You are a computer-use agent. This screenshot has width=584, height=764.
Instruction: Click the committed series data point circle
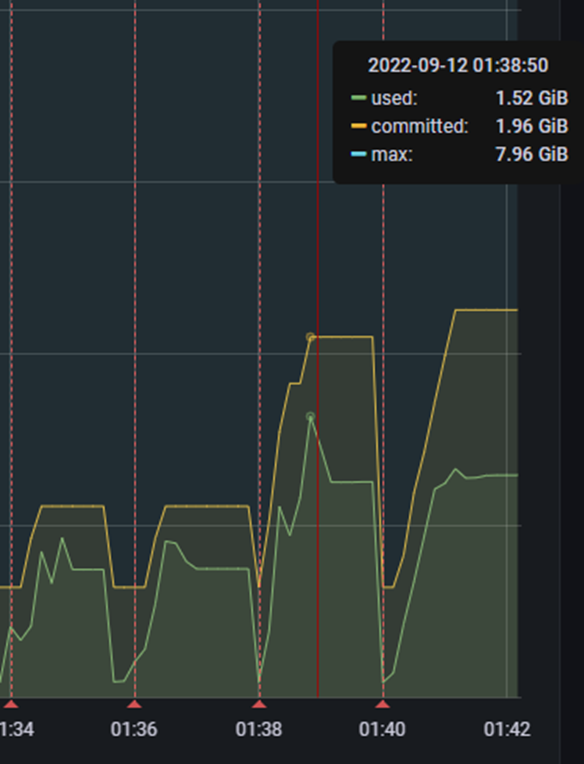click(x=310, y=337)
